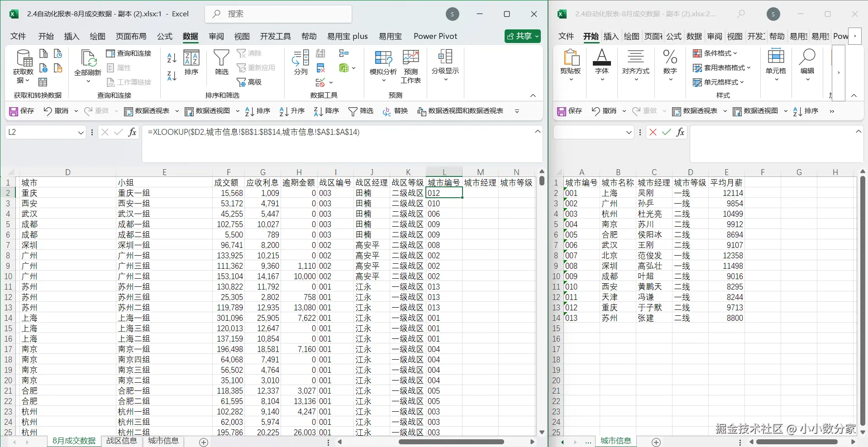Click PivotChart (数据透视图) in left quick toolbar
Viewport: 868px width, 447px height.
coord(208,111)
